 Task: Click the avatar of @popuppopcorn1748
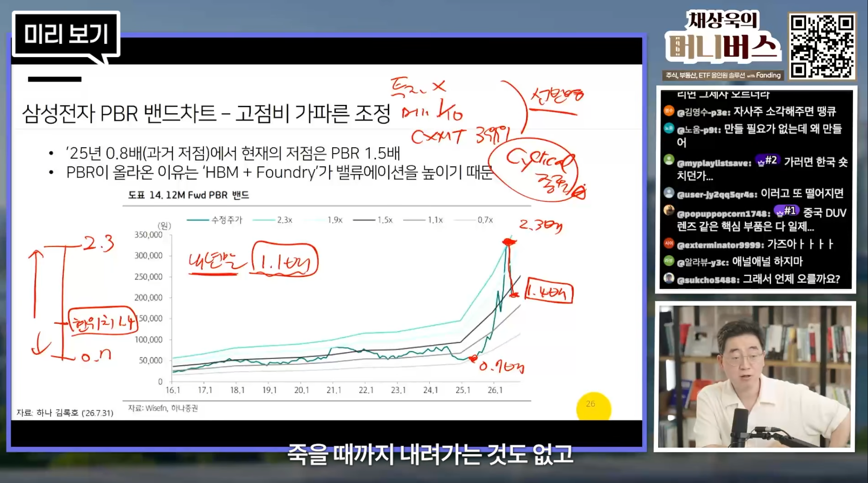(669, 210)
